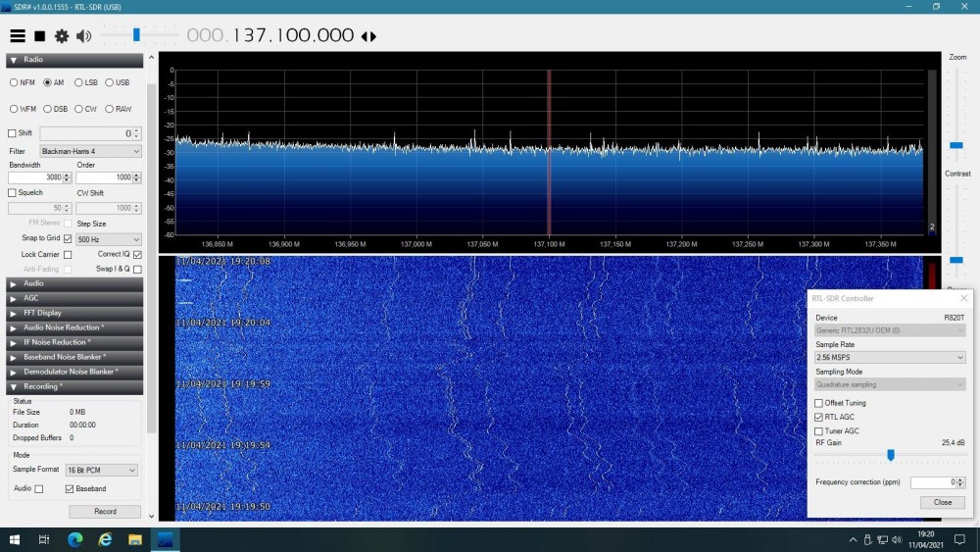Image resolution: width=980 pixels, height=552 pixels.
Task: Open settings with the gear icon
Action: pyautogui.click(x=61, y=36)
